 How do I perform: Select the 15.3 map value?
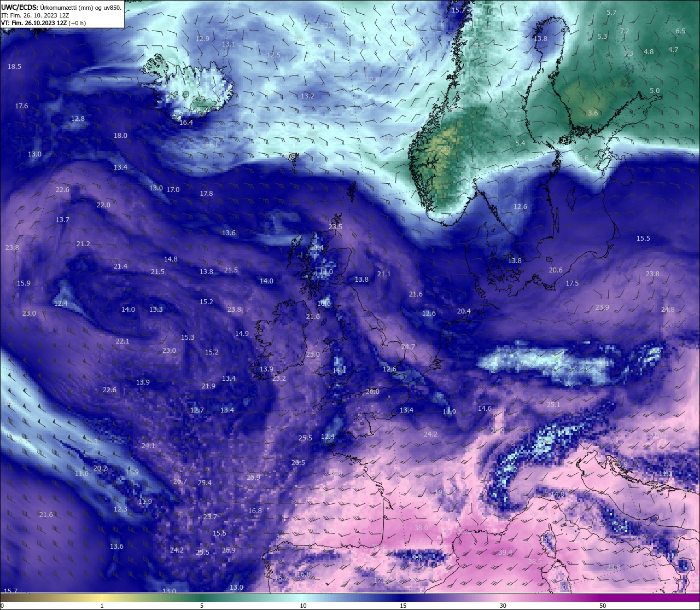(x=188, y=338)
